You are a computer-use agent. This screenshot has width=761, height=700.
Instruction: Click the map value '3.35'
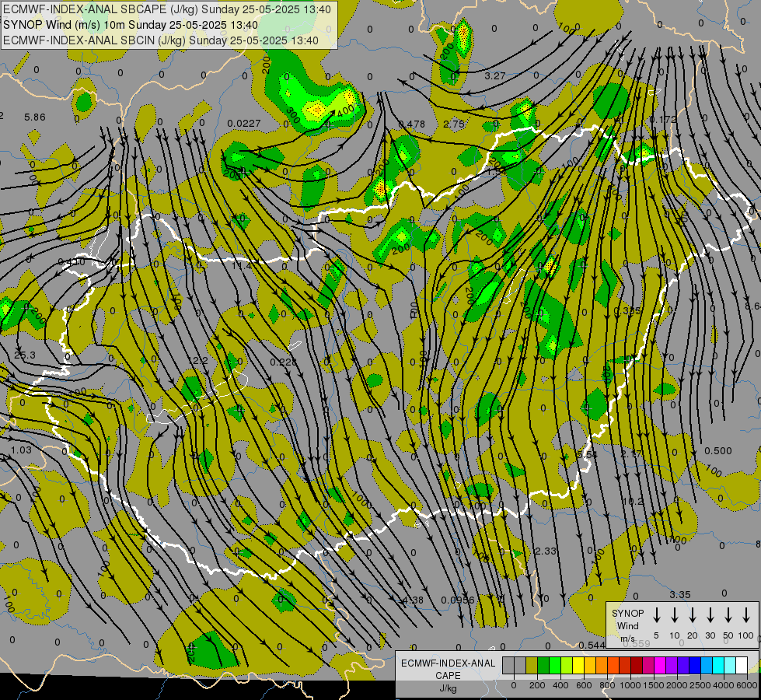pos(680,594)
